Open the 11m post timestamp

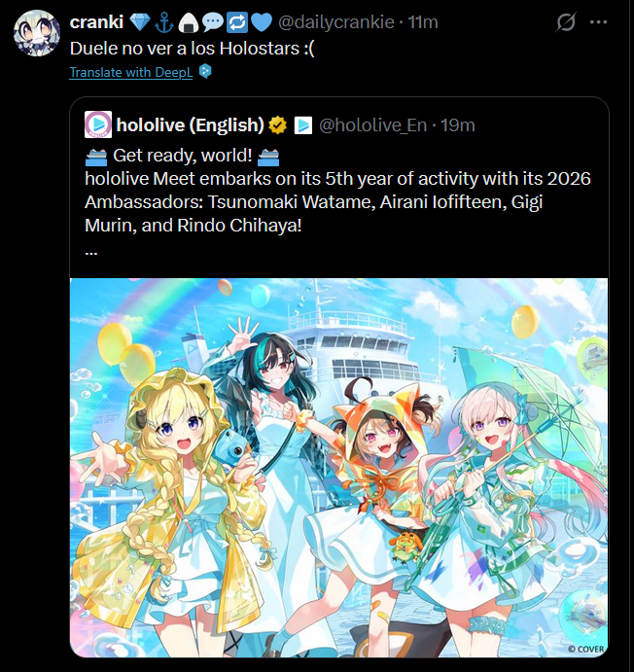pos(423,21)
